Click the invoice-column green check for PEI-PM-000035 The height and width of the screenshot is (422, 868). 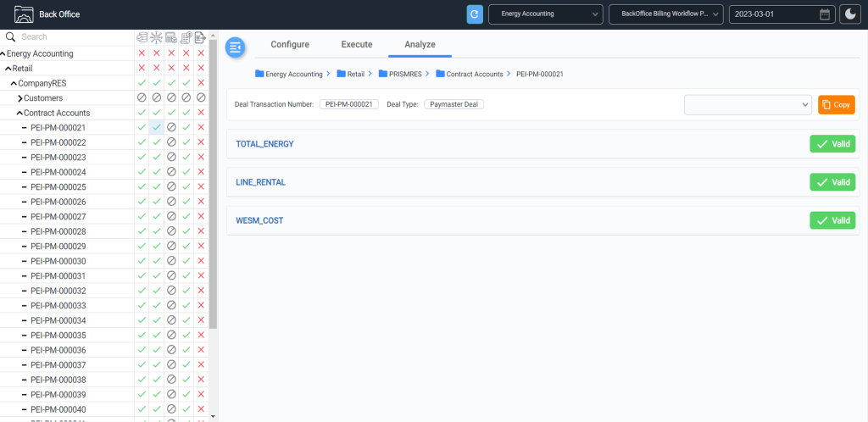coord(186,336)
